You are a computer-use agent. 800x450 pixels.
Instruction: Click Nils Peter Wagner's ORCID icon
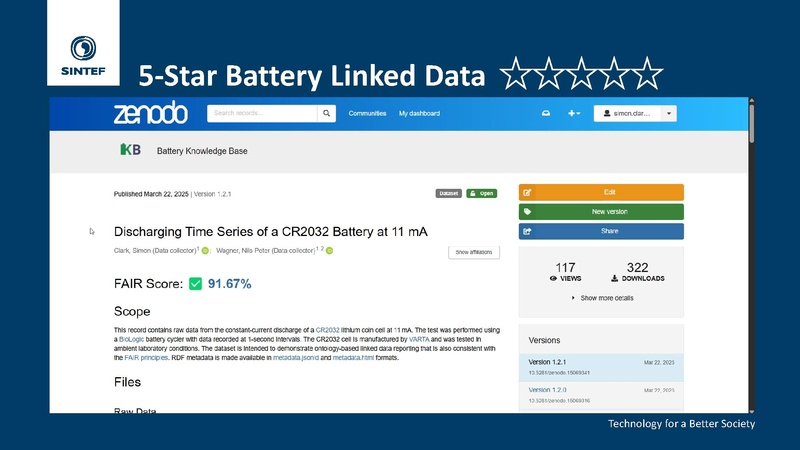[328, 250]
